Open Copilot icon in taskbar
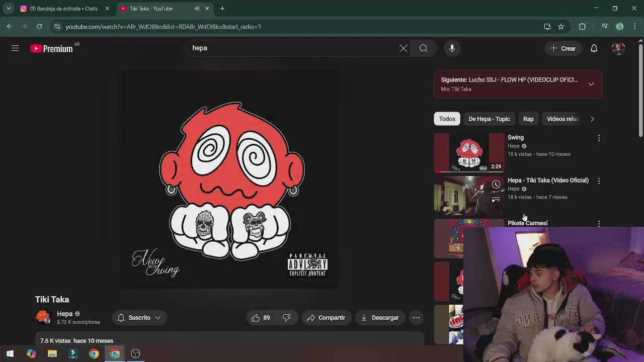Image resolution: width=644 pixels, height=362 pixels. (31, 353)
